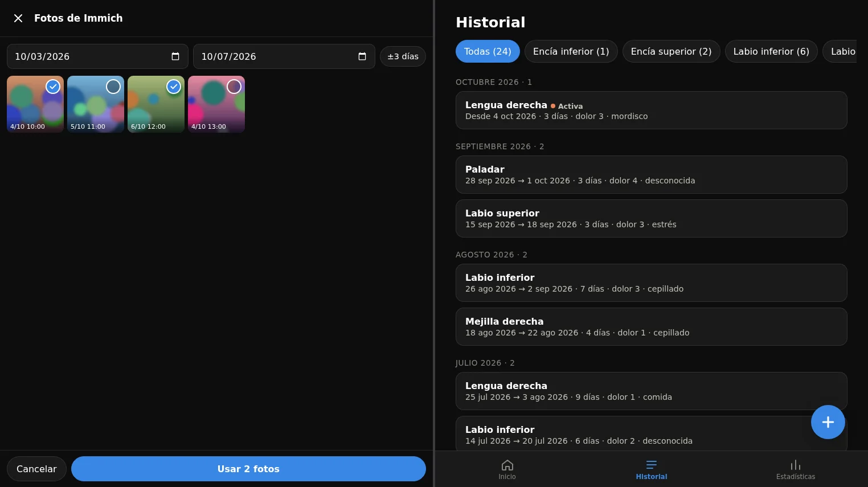This screenshot has width=868, height=487.
Task: Click OCTUBRE 2026 section header
Action: click(x=494, y=82)
